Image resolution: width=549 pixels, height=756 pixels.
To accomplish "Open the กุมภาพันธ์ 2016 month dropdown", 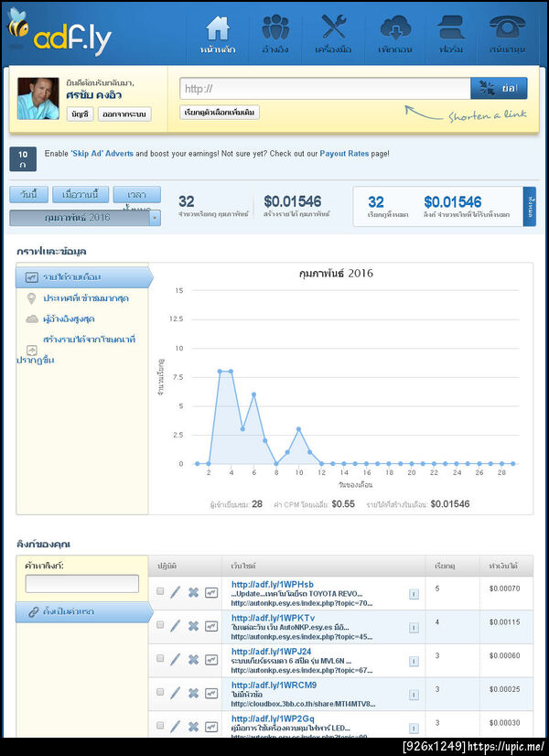I will (x=85, y=218).
